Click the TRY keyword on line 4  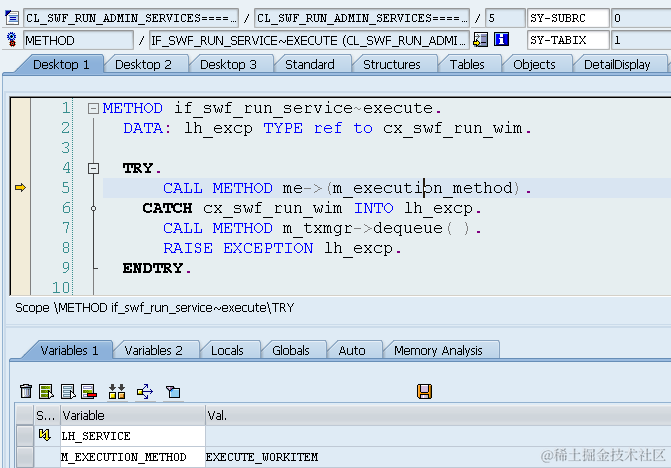[x=138, y=168]
